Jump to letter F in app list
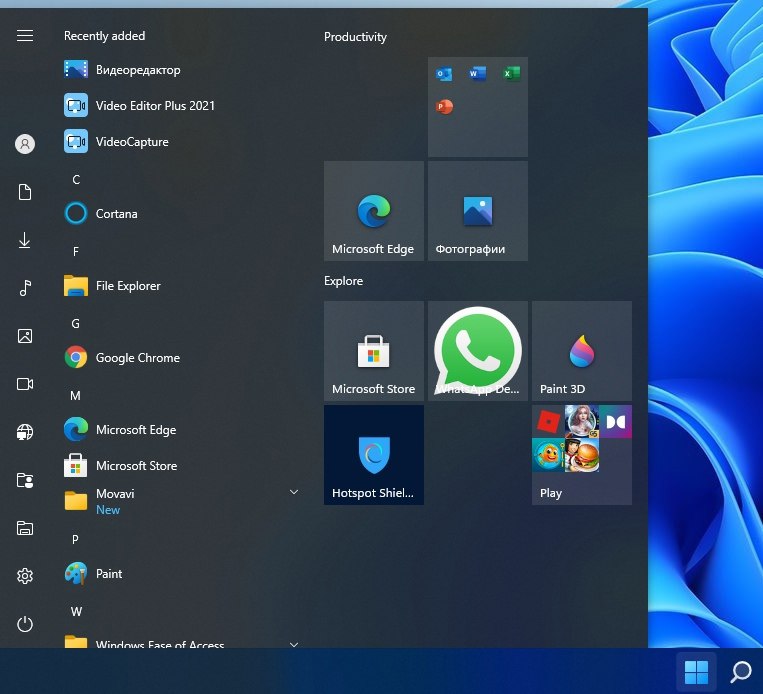Viewport: 763px width, 694px height. (x=76, y=252)
